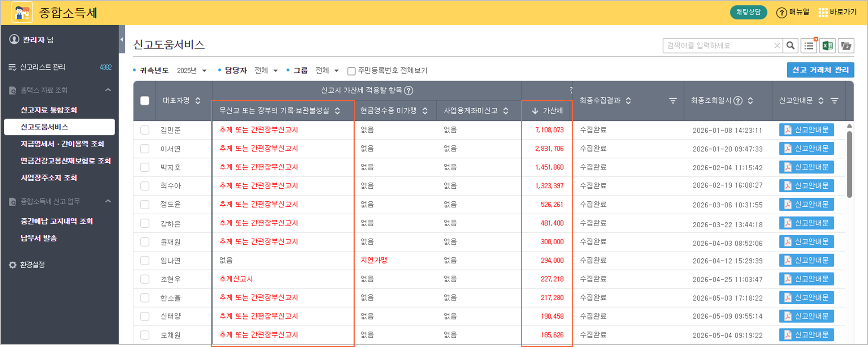Enable 주민등록번호 전체보기 checkbox
The height and width of the screenshot is (347, 868).
(x=351, y=71)
